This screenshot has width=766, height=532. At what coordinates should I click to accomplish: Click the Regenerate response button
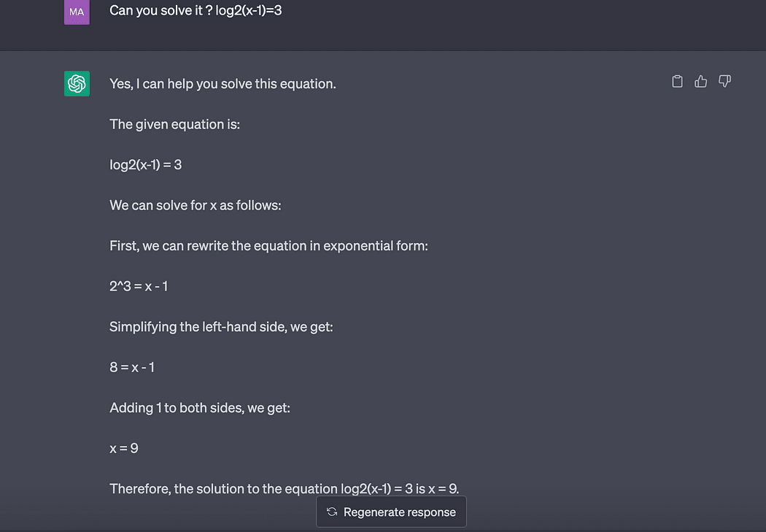(391, 512)
